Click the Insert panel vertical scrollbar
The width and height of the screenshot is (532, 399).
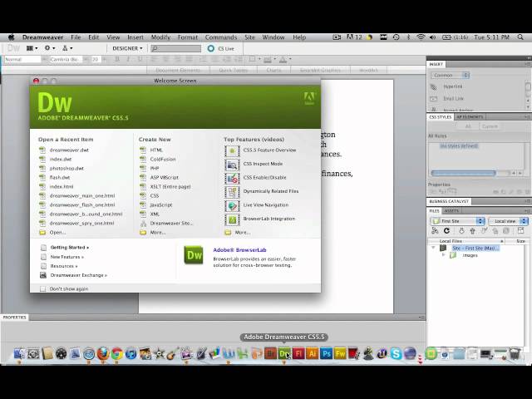point(528,87)
